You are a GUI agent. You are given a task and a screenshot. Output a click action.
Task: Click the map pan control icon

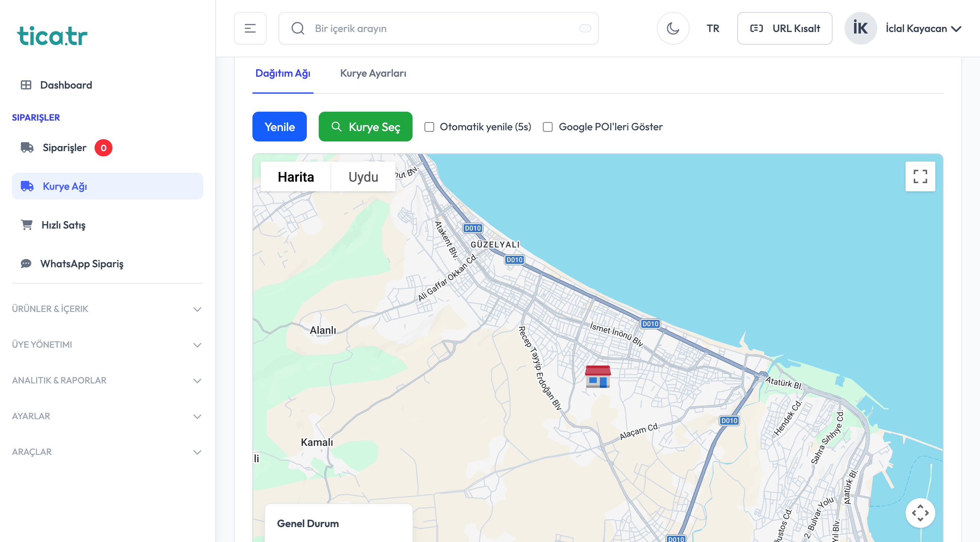click(x=920, y=513)
